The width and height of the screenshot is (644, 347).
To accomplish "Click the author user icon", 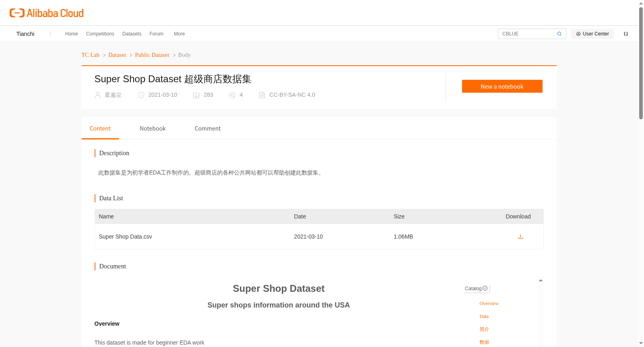I will click(97, 95).
